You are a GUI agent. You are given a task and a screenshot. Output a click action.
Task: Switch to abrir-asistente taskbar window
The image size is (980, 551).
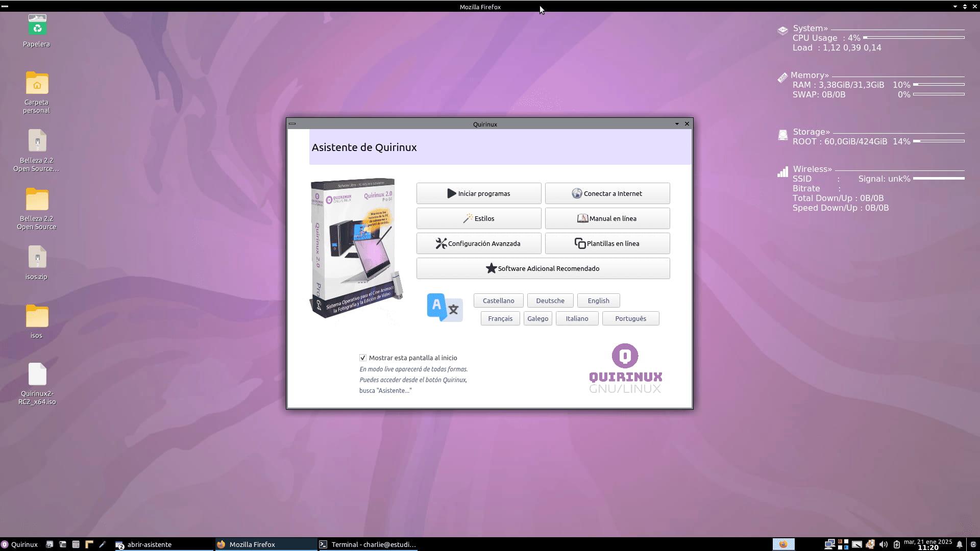163,544
